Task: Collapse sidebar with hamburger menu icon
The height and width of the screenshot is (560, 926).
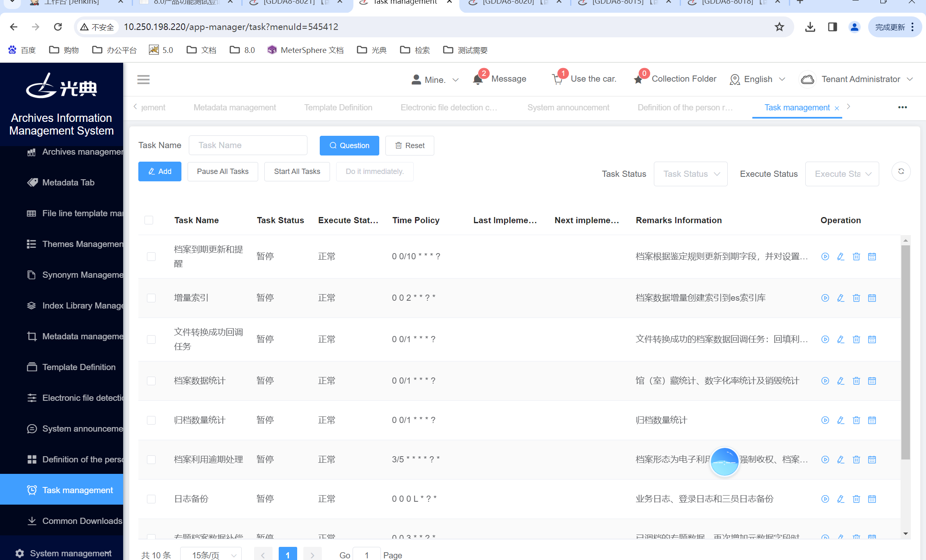Action: coord(143,79)
